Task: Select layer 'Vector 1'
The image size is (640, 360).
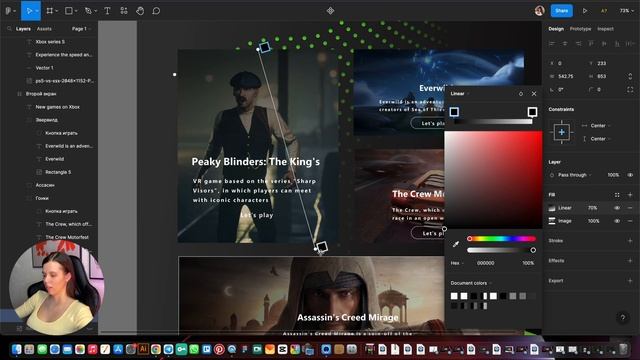Action: click(x=44, y=68)
